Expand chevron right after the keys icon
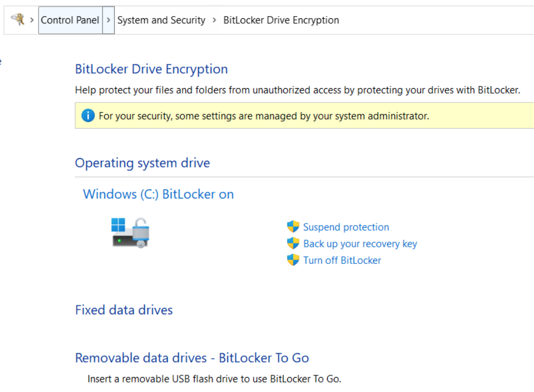This screenshot has width=534, height=392. click(32, 20)
